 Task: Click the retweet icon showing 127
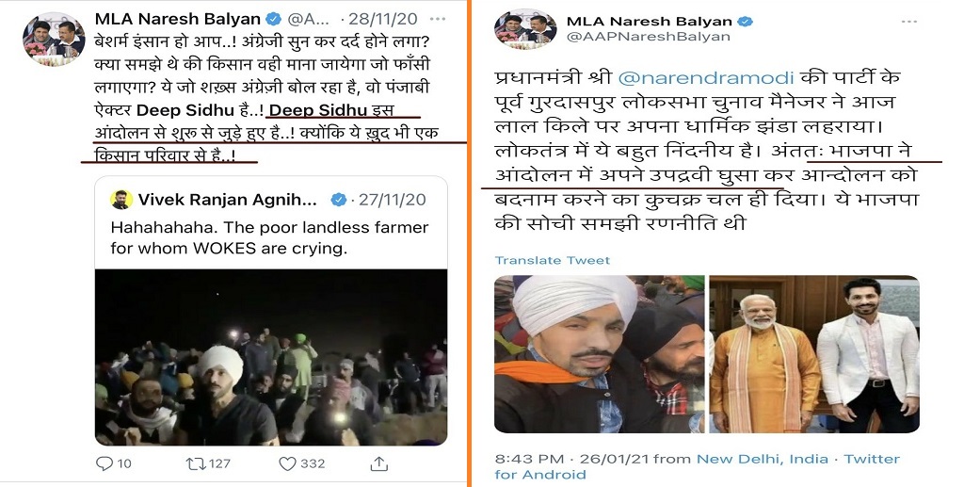click(195, 463)
